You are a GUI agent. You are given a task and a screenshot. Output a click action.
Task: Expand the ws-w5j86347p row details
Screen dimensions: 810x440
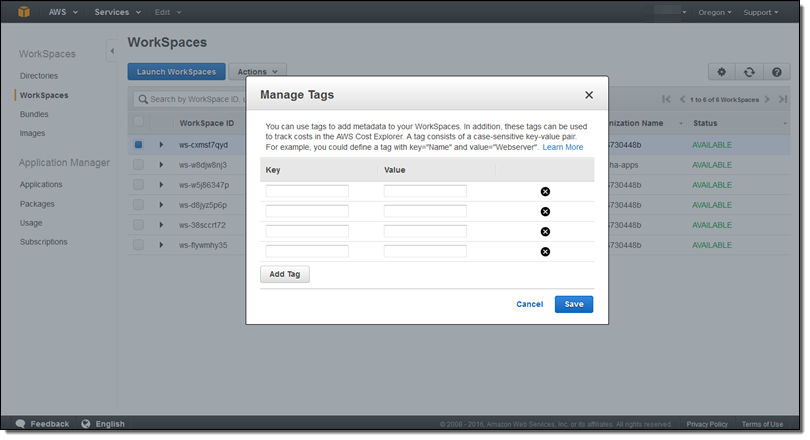[161, 185]
